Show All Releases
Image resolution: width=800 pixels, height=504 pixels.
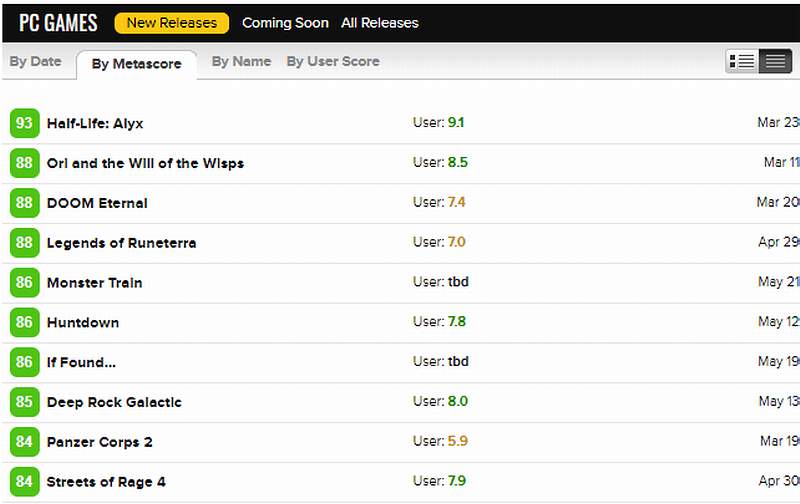point(380,23)
